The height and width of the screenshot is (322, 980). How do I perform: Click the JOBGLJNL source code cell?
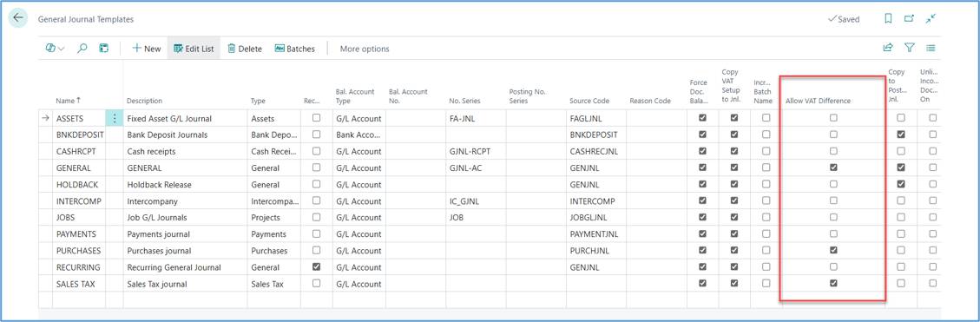click(595, 217)
